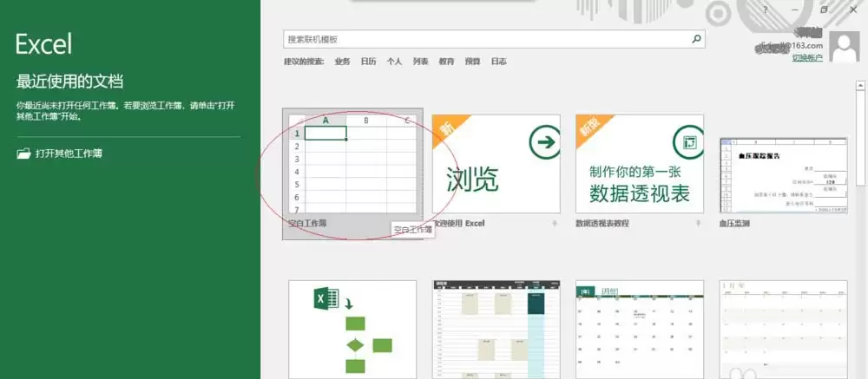The height and width of the screenshot is (379, 868).
Task: Pin the 欢迎使用 Excel template
Action: click(x=554, y=224)
